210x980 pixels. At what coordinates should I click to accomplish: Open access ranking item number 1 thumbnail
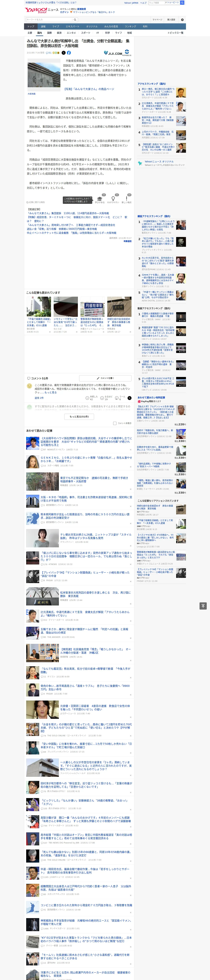pyautogui.click(x=181, y=92)
